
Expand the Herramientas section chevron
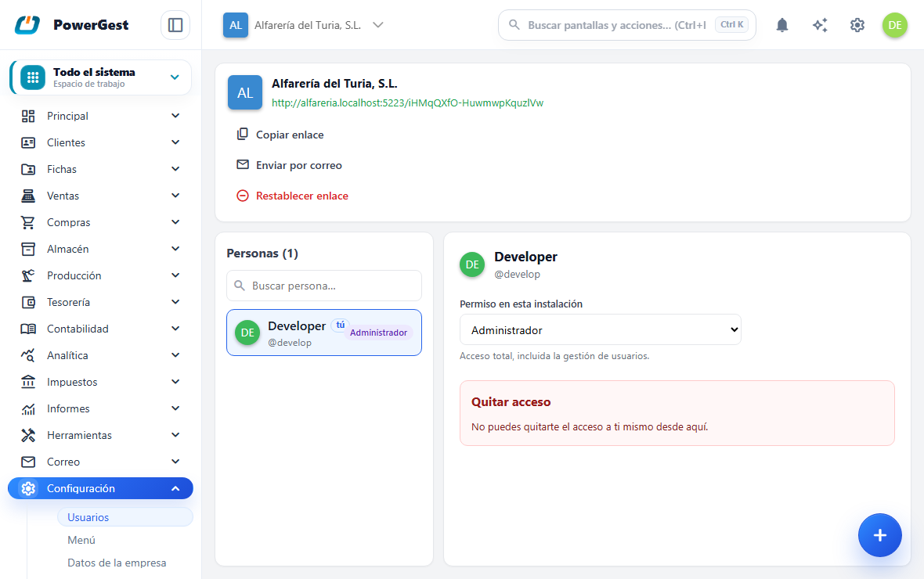[x=175, y=435]
